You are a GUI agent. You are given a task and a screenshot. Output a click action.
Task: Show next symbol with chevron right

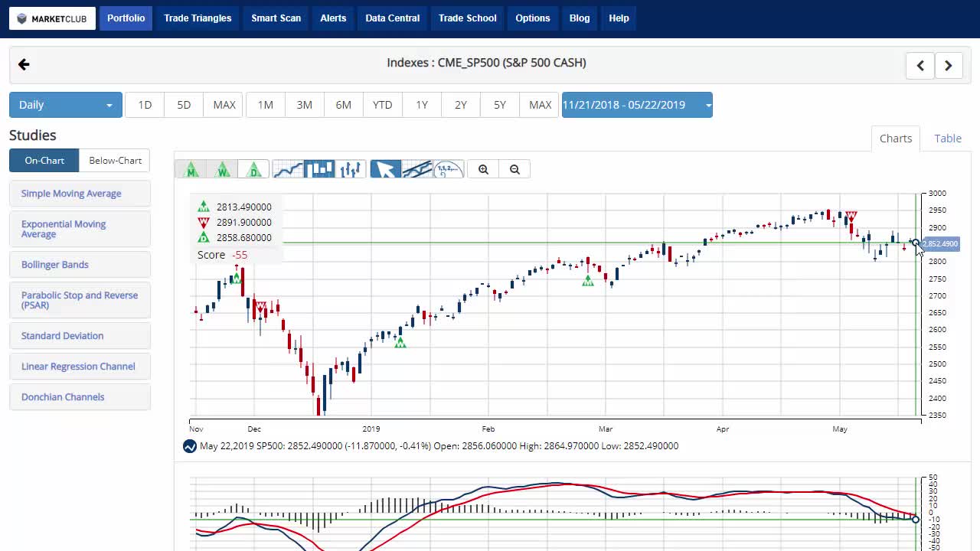click(x=948, y=66)
